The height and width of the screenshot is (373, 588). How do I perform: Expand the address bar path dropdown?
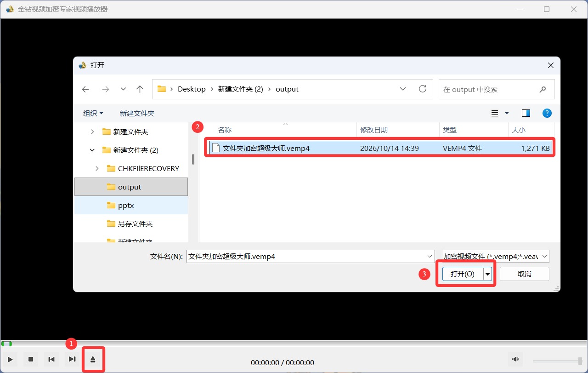pos(403,89)
